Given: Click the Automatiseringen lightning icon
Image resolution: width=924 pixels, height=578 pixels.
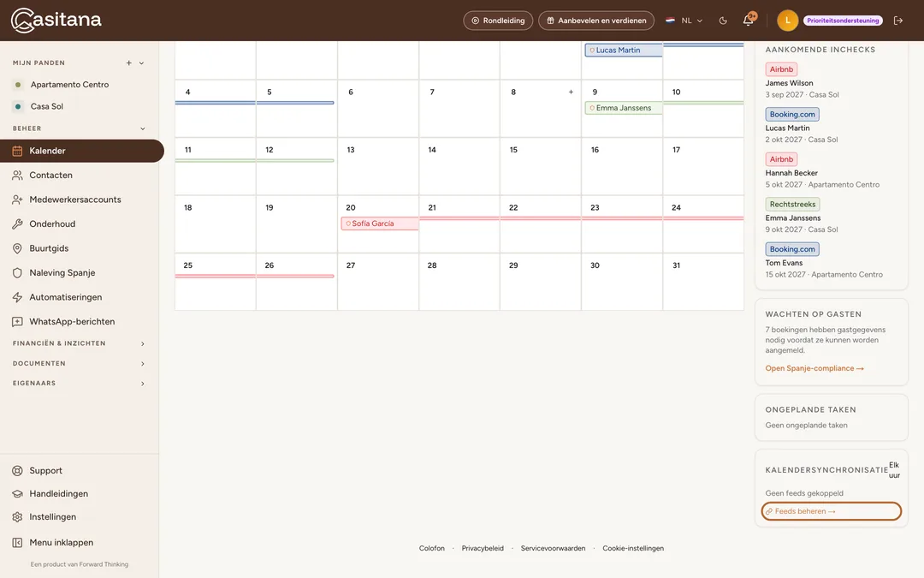Looking at the screenshot, I should [18, 297].
